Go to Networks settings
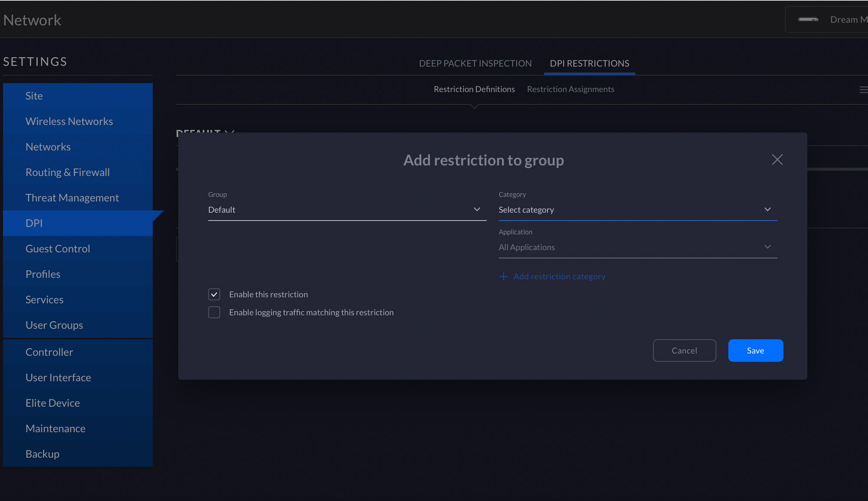This screenshot has width=868, height=501. pos(78,147)
